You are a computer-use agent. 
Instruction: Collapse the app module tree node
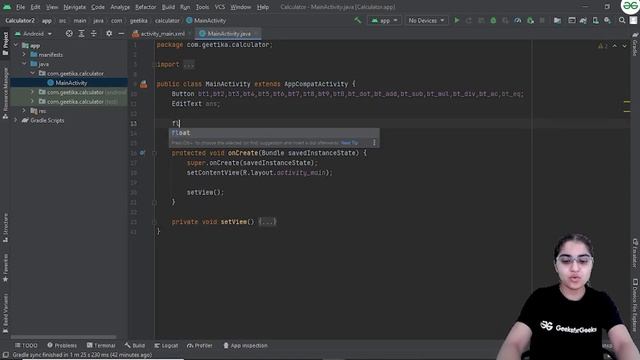pos(16,45)
